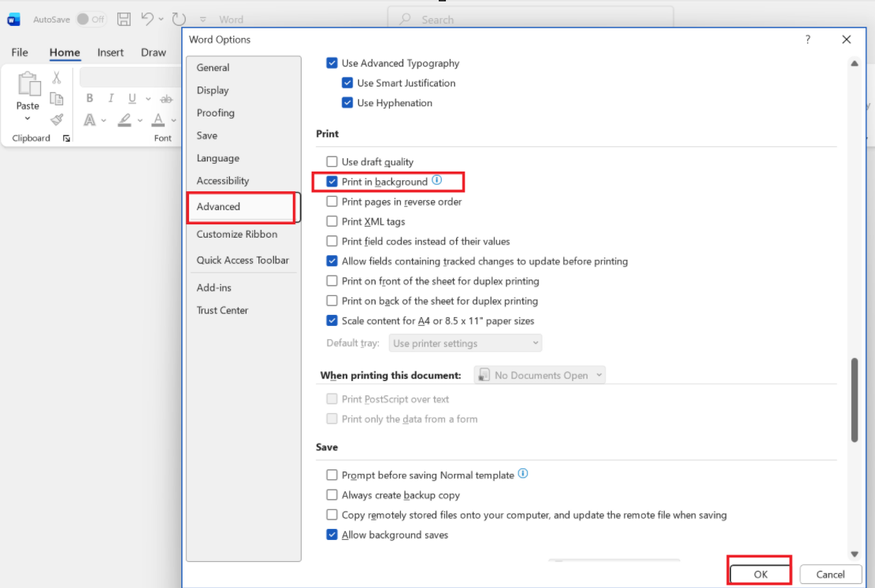Toggle the AutoSave switch

pyautogui.click(x=91, y=19)
